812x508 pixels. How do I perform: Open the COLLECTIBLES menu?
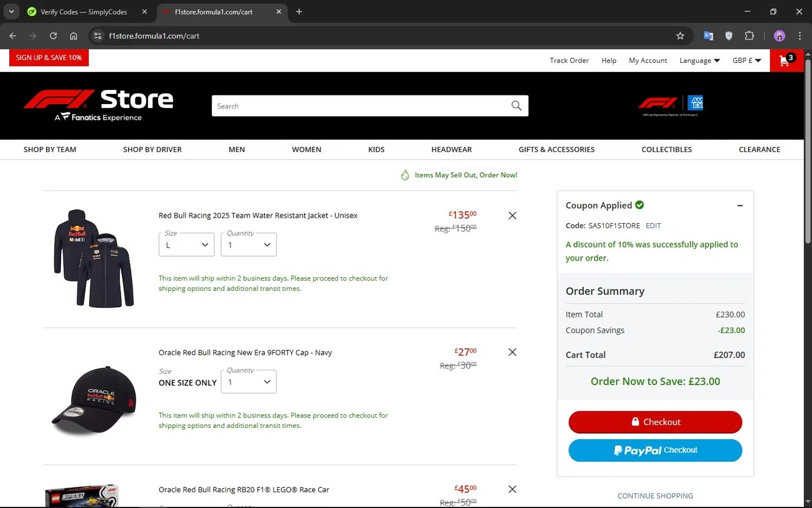click(x=666, y=149)
